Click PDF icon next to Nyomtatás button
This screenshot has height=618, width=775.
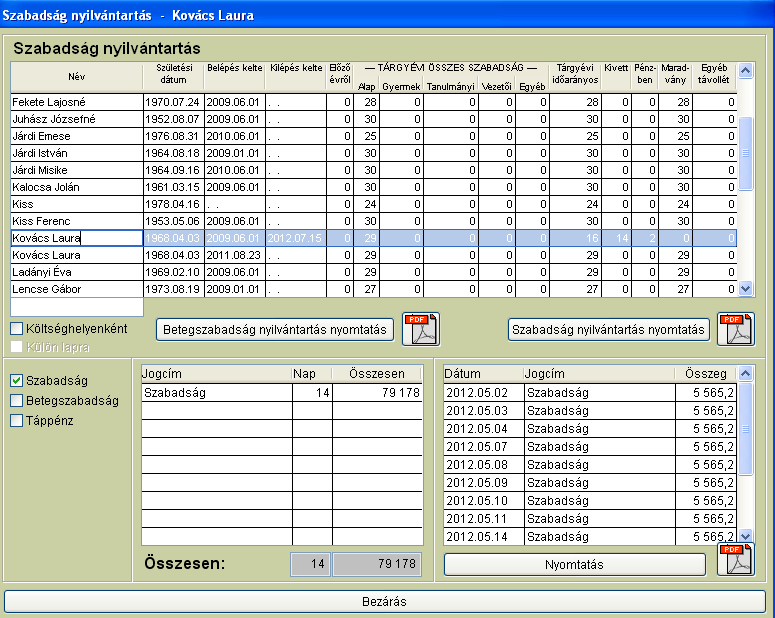coord(736,559)
